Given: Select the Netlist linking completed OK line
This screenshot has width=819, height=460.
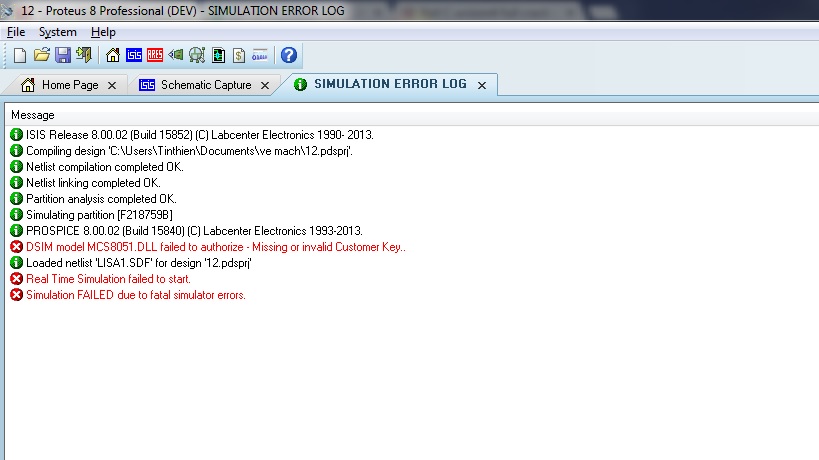Looking at the screenshot, I should coord(93,183).
